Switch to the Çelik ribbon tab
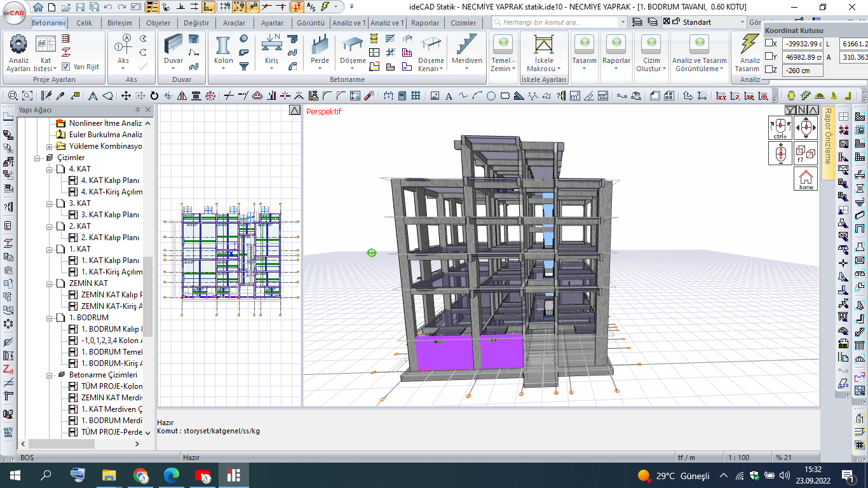 [x=85, y=23]
